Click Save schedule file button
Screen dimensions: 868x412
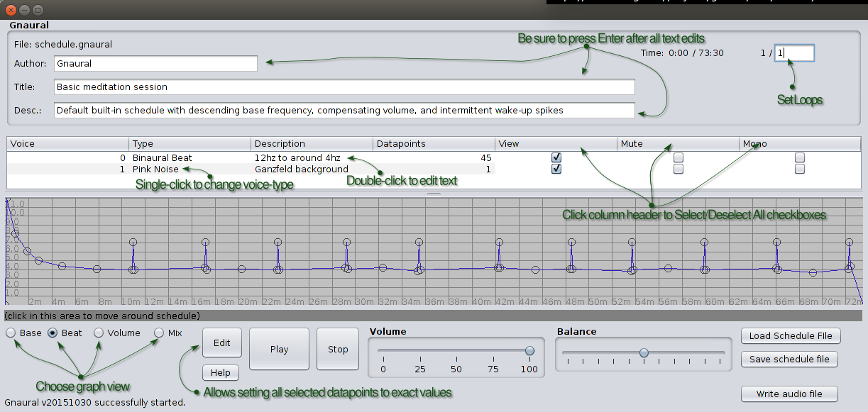pyautogui.click(x=789, y=360)
